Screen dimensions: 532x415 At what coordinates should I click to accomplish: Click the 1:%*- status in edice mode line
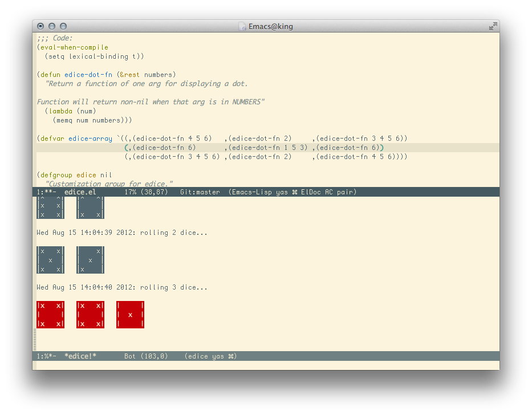pos(47,356)
